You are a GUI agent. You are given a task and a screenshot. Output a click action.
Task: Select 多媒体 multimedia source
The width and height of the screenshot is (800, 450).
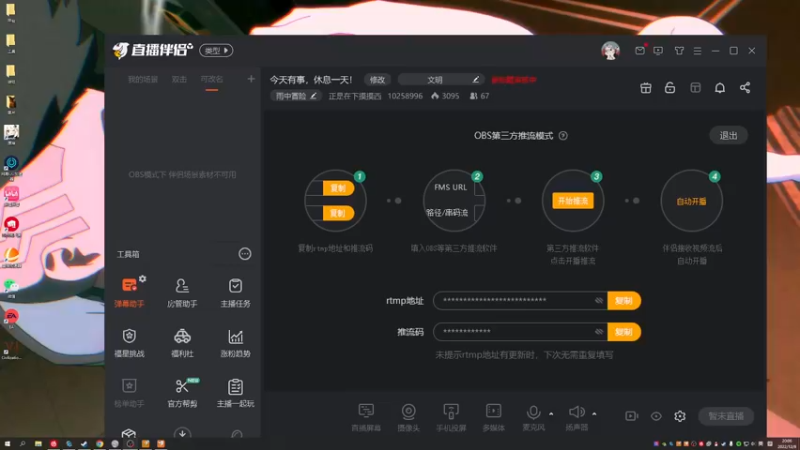point(493,417)
